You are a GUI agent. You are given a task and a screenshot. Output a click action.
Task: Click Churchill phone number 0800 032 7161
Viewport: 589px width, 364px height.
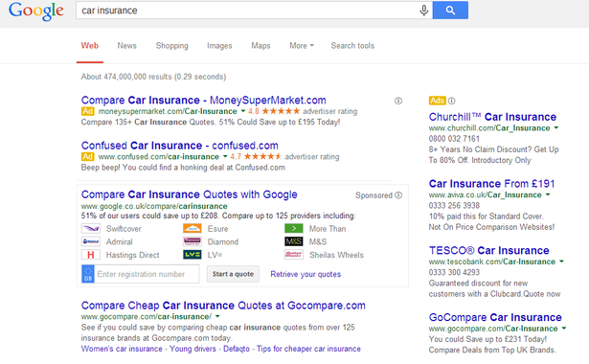(x=454, y=139)
